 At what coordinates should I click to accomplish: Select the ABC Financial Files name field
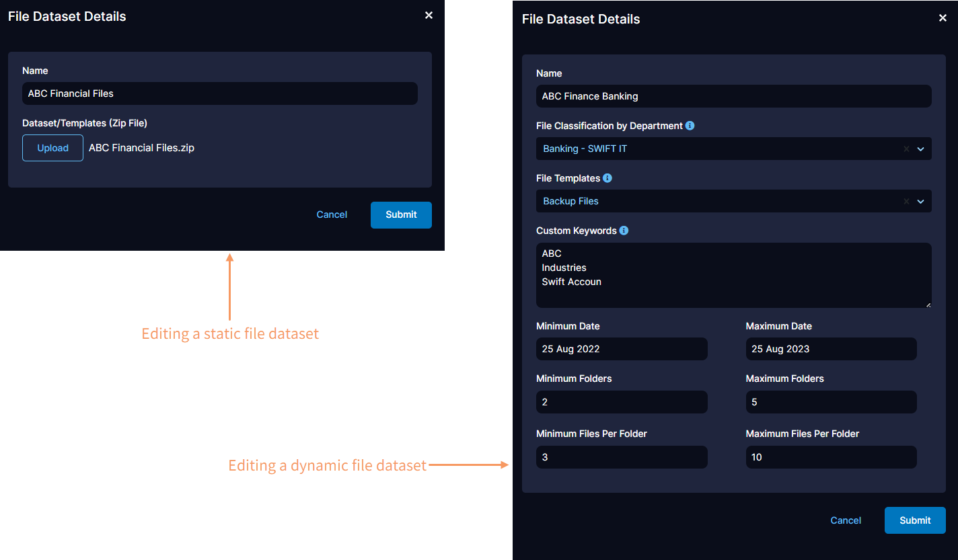pos(219,93)
